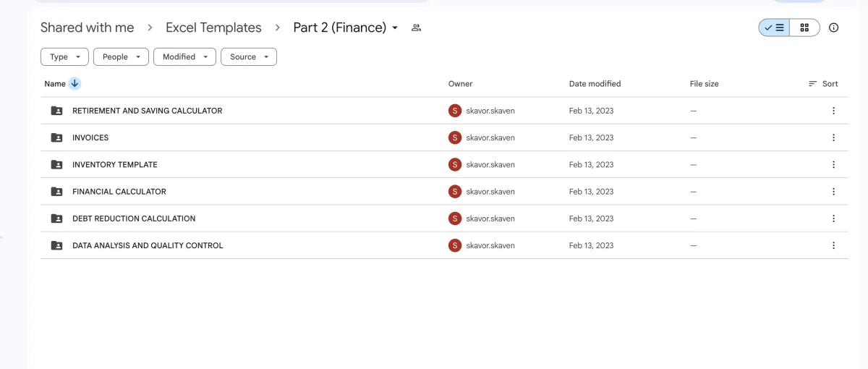Open more actions for FINANCIAL CALCULATOR
868x369 pixels.
click(x=833, y=192)
